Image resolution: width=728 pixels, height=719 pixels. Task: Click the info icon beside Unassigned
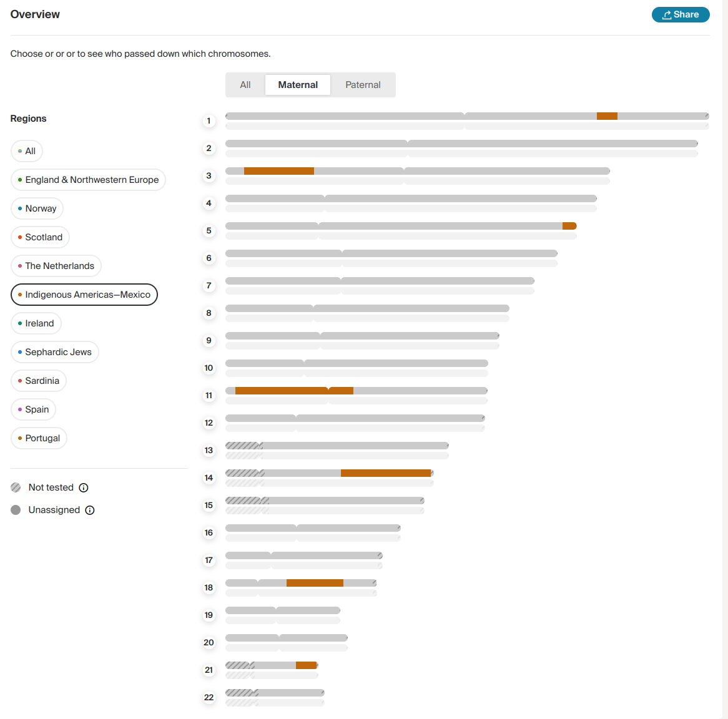pyautogui.click(x=89, y=510)
